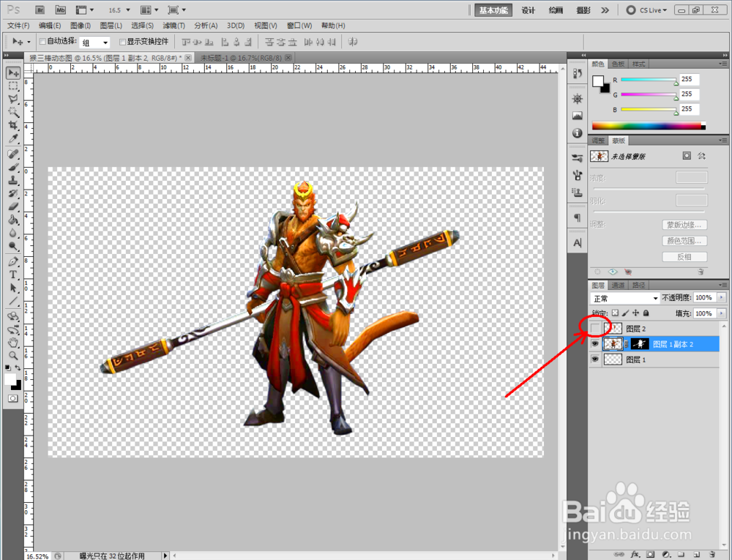Open 滤镜(T) menu
Screen dimensions: 732x560
(173, 25)
